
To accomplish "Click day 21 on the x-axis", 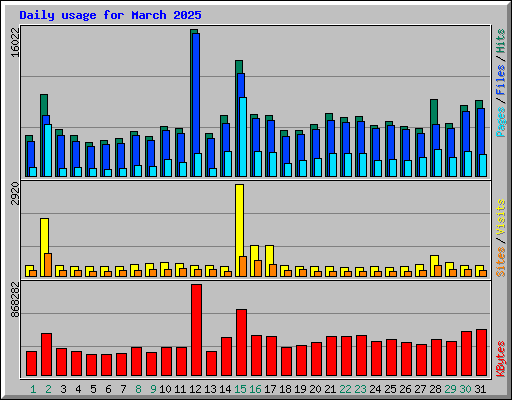I will [x=330, y=389].
